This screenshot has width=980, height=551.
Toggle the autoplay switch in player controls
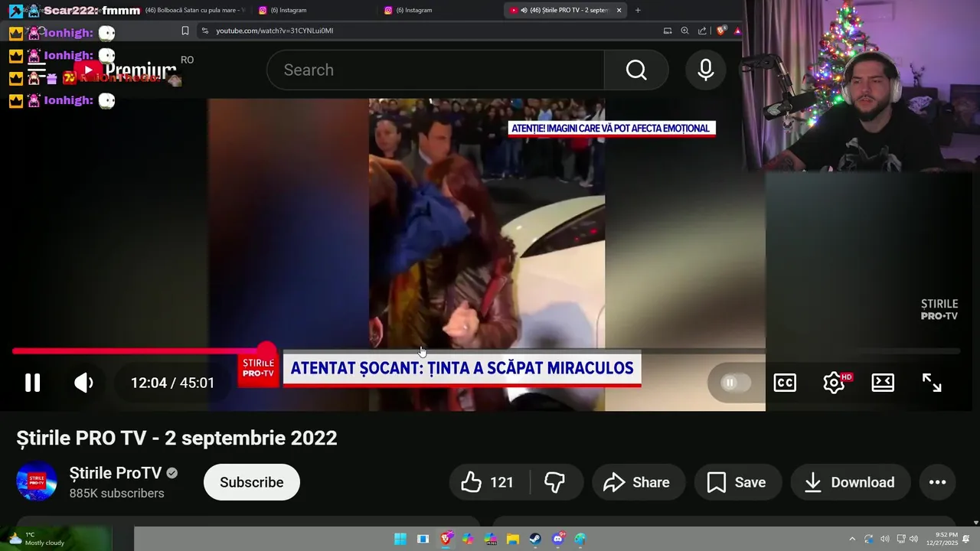point(734,383)
